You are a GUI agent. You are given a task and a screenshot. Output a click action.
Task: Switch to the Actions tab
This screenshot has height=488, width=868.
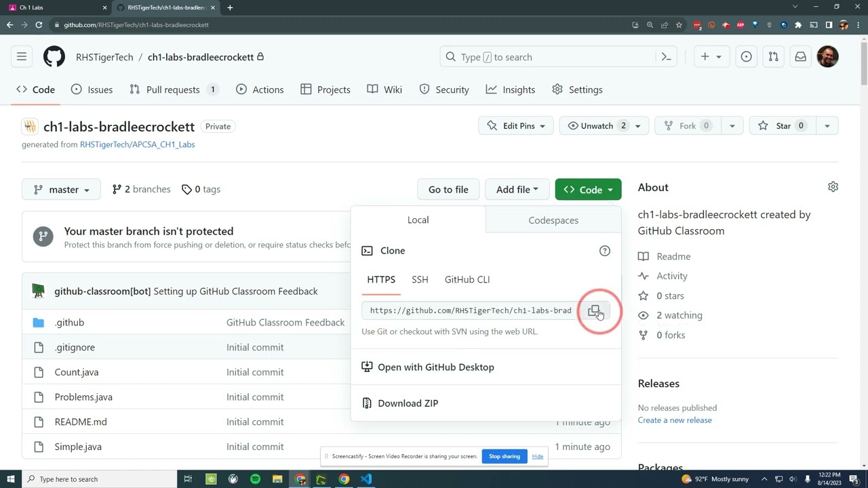point(260,89)
